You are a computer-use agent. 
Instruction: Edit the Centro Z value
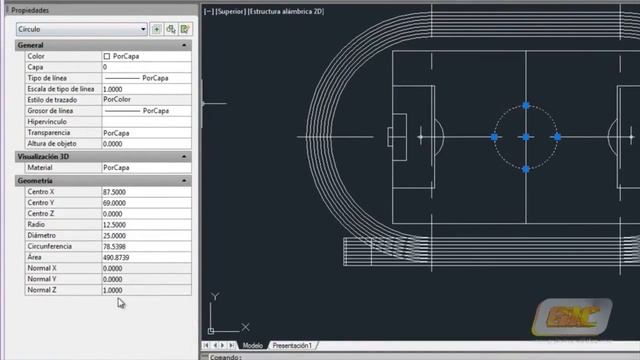tap(146, 214)
